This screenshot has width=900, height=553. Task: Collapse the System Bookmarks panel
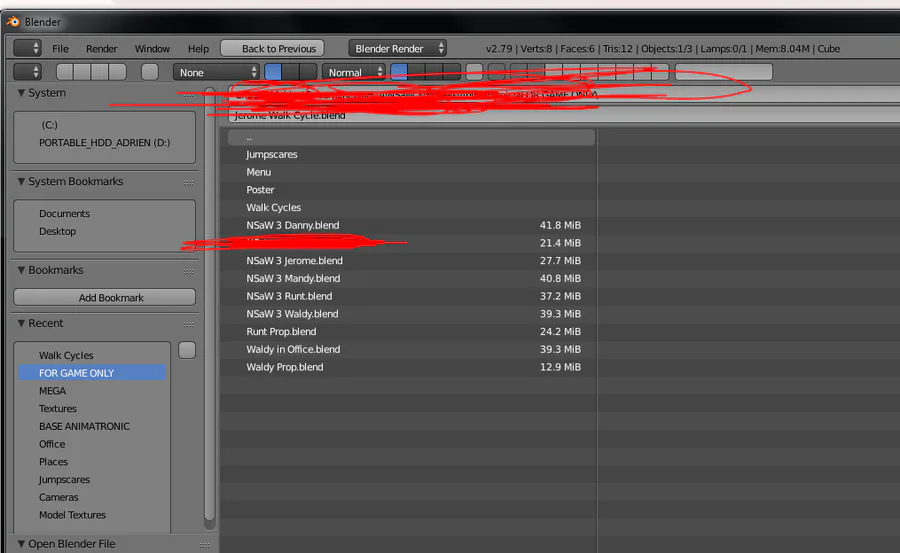21,181
